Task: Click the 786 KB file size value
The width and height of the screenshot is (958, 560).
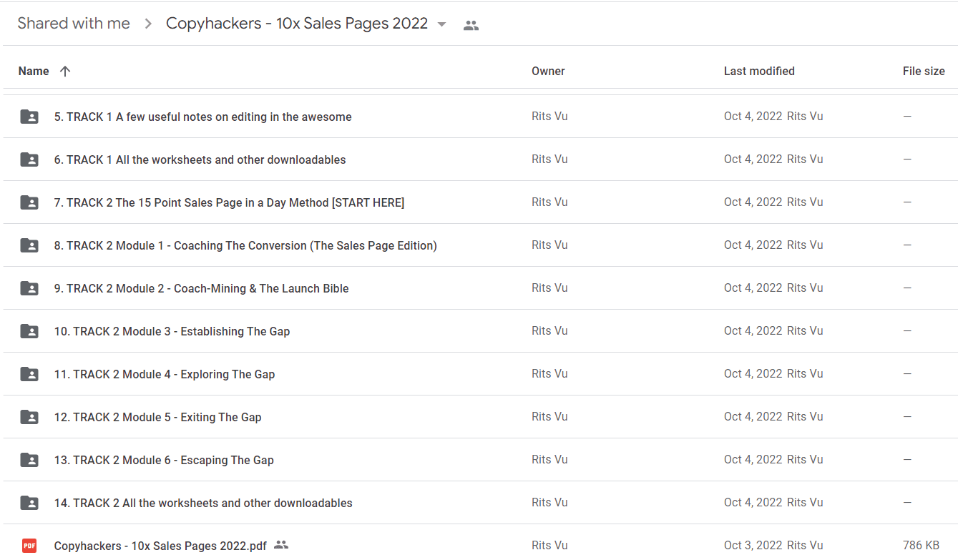Action: pos(921,546)
